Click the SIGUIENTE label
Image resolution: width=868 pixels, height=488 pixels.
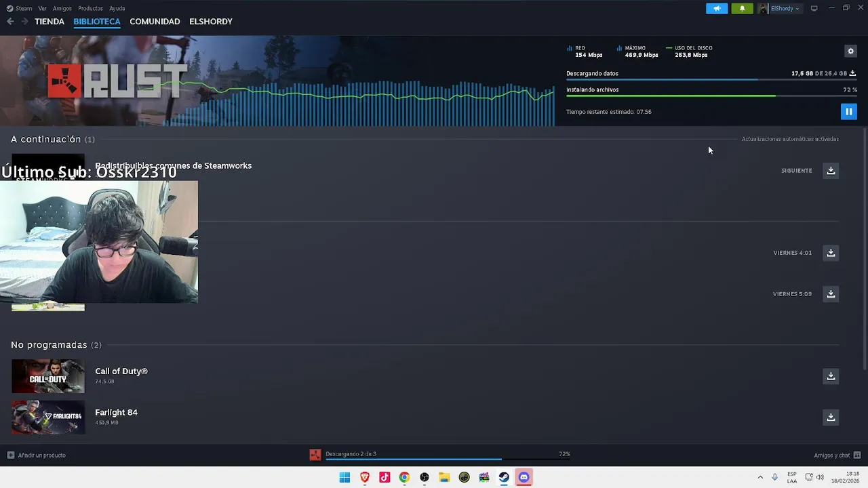(797, 171)
